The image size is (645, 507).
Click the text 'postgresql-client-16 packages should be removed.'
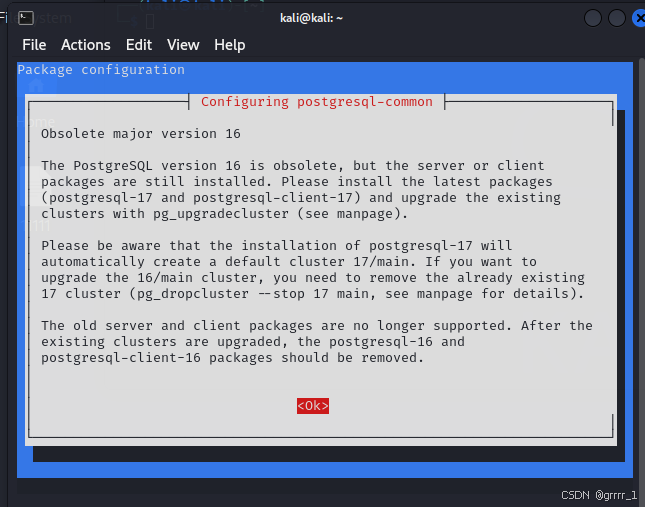click(x=232, y=358)
